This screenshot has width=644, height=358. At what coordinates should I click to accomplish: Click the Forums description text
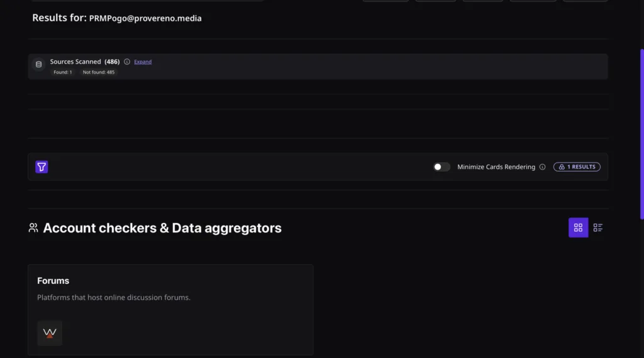click(x=114, y=298)
